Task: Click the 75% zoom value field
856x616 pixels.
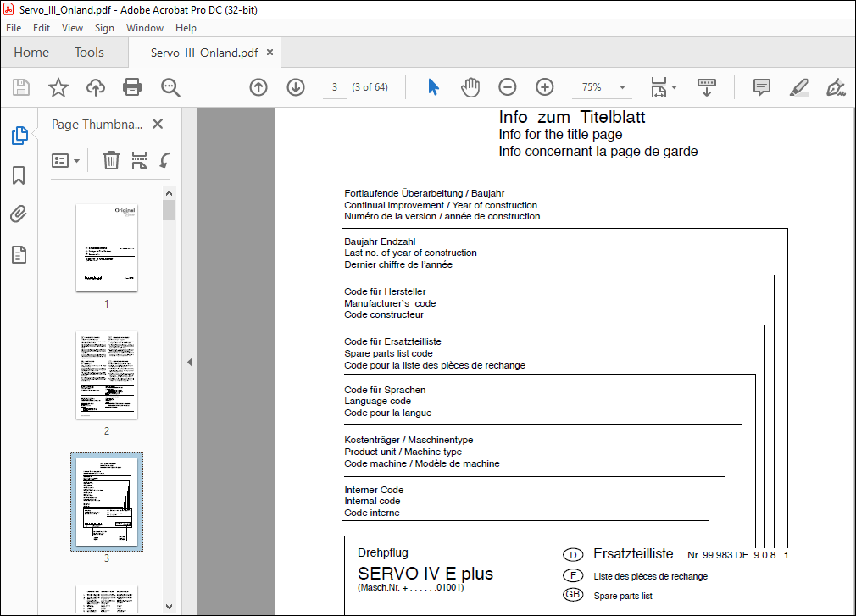Action: [x=592, y=87]
